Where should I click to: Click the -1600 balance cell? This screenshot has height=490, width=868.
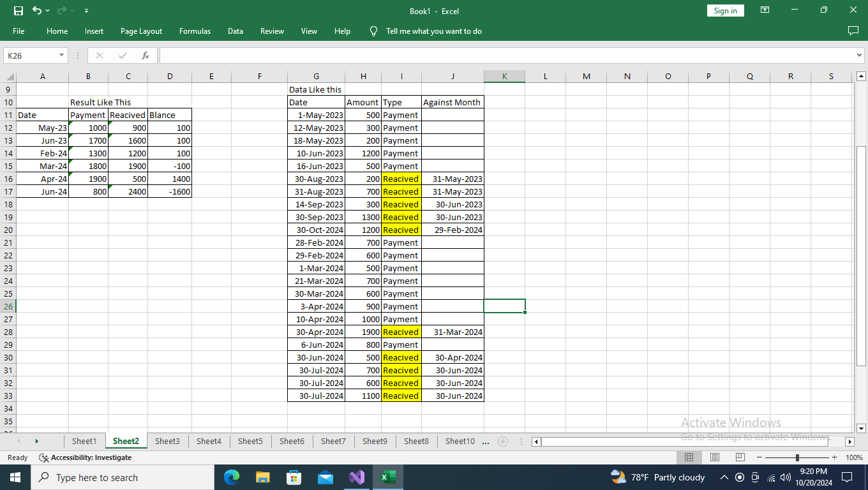coord(170,191)
